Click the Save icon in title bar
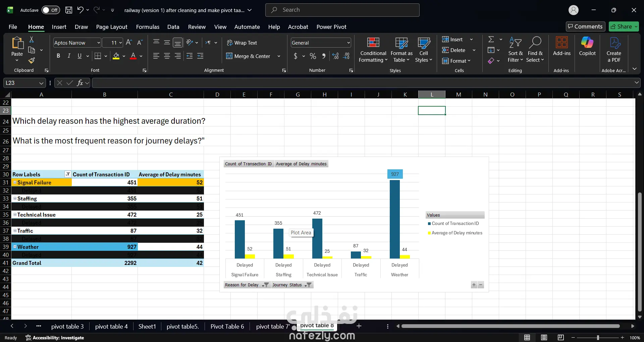Viewport: 644px width, 342px height. pyautogui.click(x=69, y=10)
